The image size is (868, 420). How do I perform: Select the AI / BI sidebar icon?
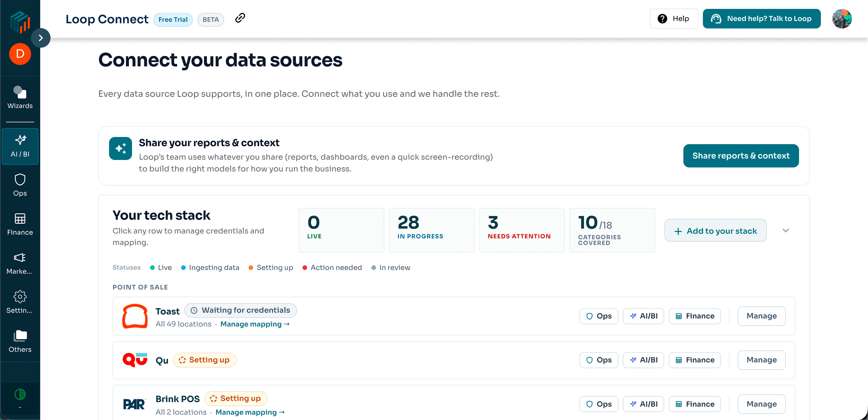20,146
